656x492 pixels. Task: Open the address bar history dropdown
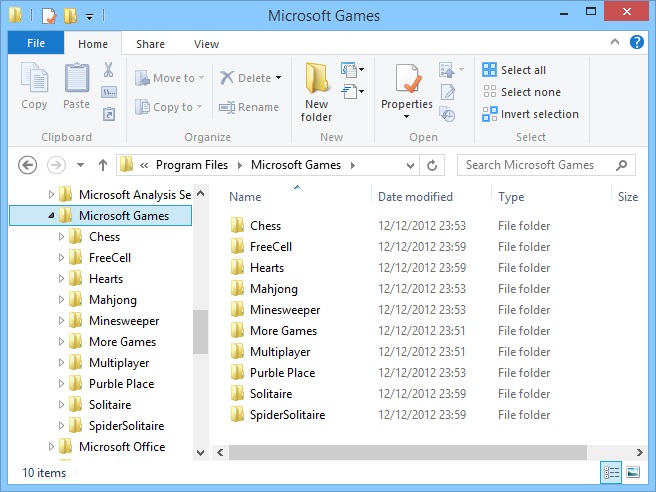410,166
